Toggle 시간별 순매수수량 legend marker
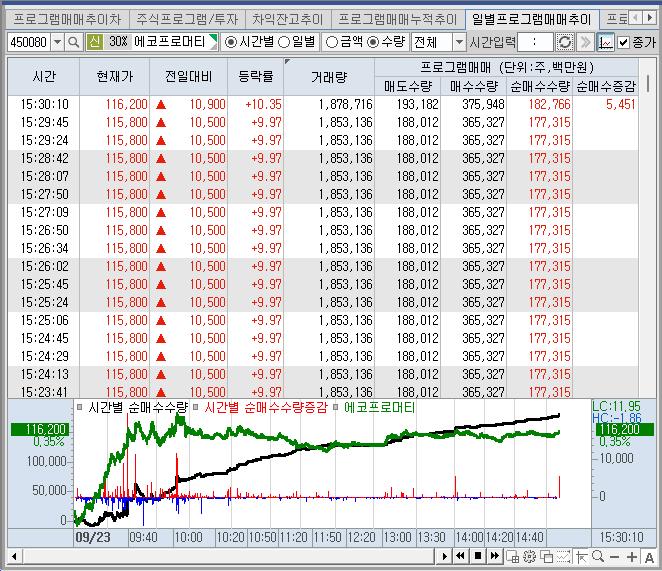 tap(79, 408)
